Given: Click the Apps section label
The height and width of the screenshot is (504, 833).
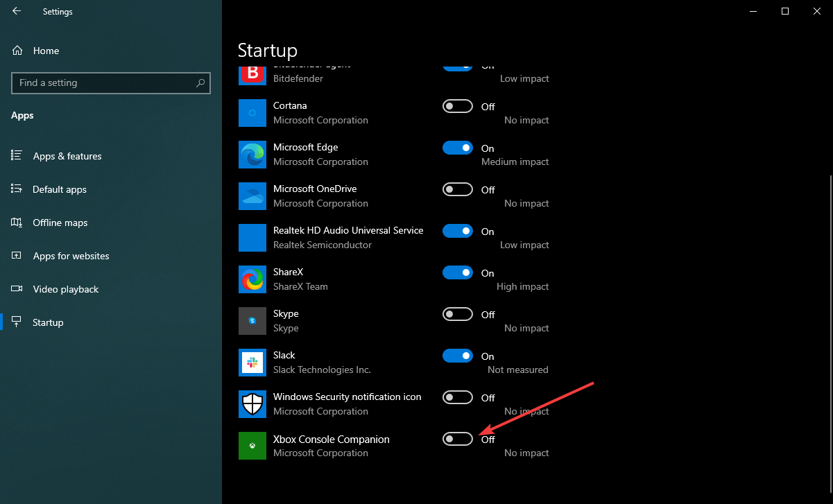Looking at the screenshot, I should coord(22,116).
